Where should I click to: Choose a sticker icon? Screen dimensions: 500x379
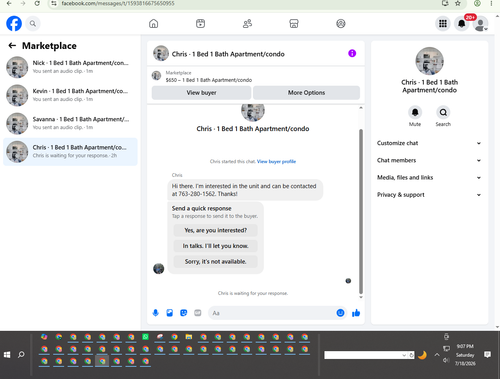pos(184,313)
